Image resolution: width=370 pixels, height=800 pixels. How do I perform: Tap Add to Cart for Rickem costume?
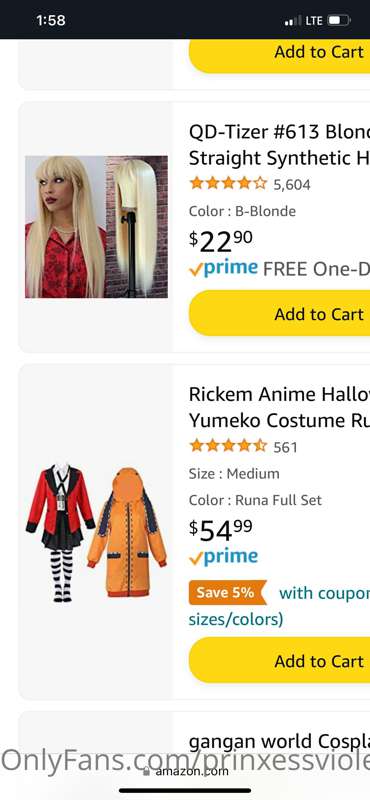280,660
